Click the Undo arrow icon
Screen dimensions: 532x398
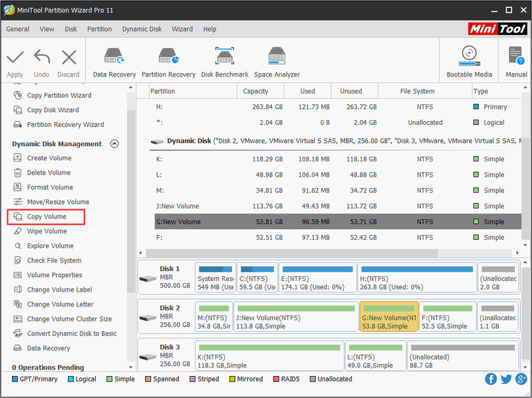pyautogui.click(x=42, y=56)
